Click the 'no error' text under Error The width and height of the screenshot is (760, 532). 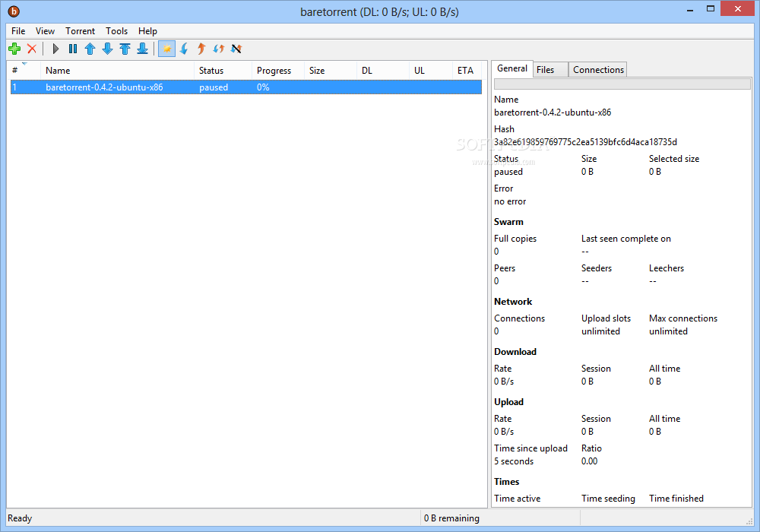[x=510, y=201]
